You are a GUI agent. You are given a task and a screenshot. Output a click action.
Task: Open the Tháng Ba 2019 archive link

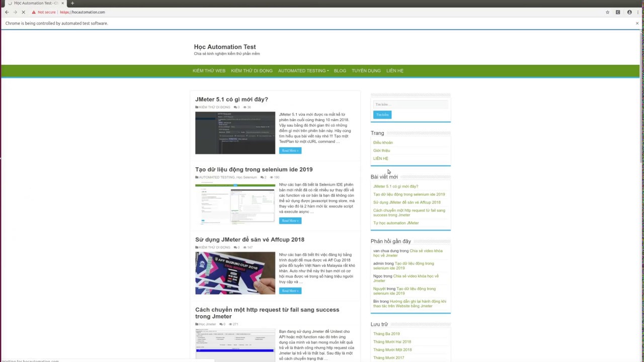pos(386,334)
